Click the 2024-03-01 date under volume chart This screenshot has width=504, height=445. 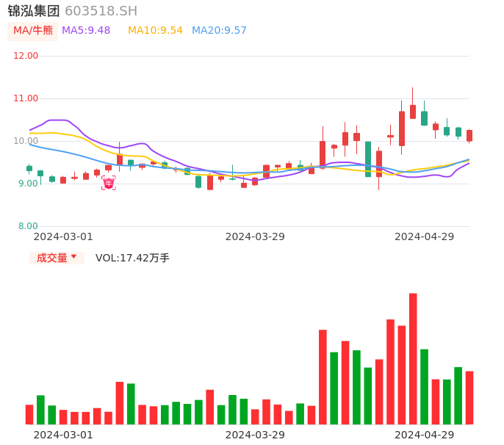click(x=63, y=435)
